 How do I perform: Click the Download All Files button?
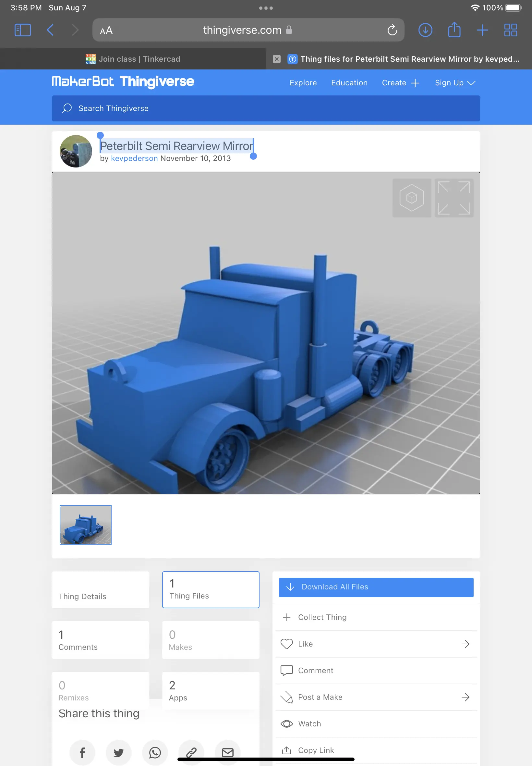click(376, 587)
